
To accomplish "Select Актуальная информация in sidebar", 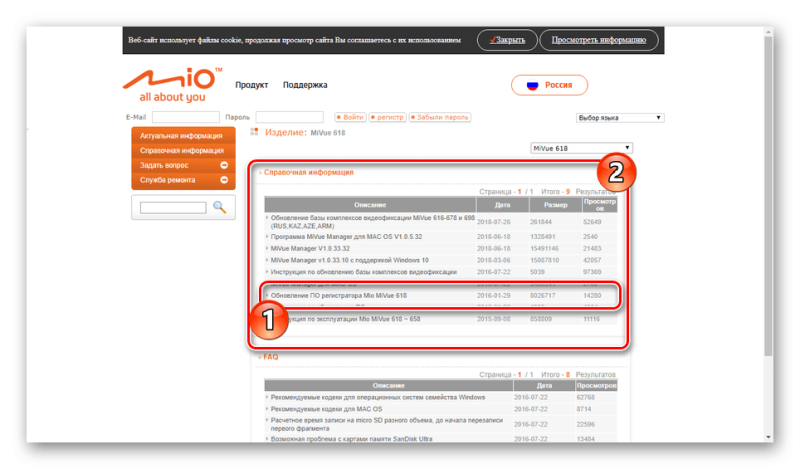I will click(183, 136).
